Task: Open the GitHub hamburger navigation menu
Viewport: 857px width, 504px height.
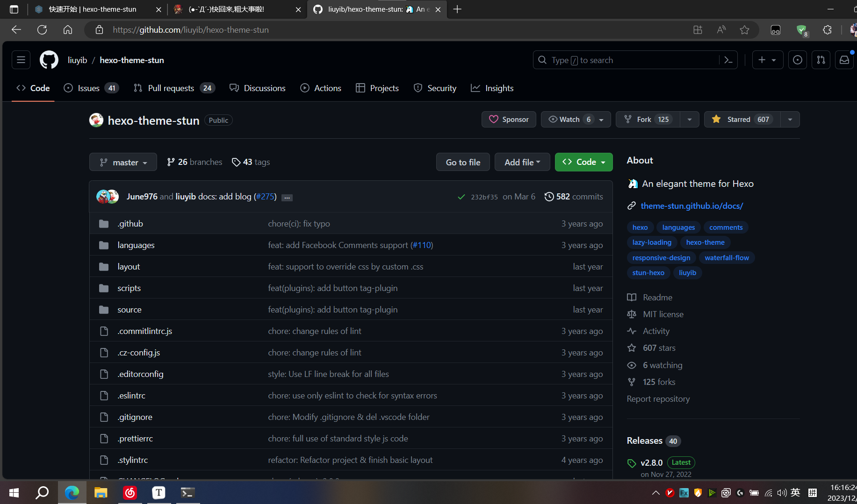Action: tap(21, 60)
